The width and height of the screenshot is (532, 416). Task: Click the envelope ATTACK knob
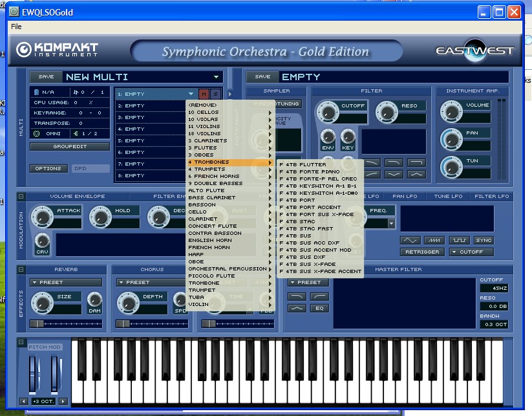point(42,217)
